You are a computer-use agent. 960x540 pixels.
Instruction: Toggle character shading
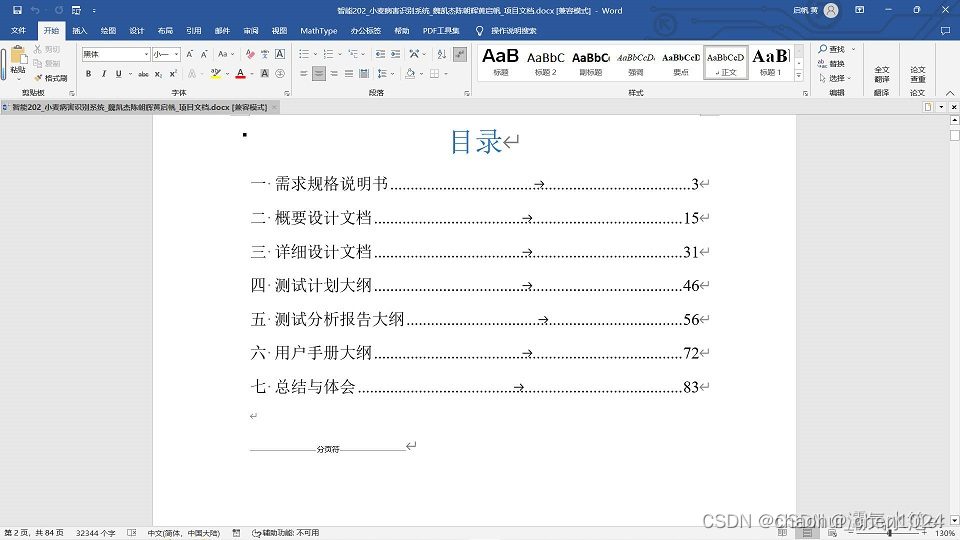264,73
